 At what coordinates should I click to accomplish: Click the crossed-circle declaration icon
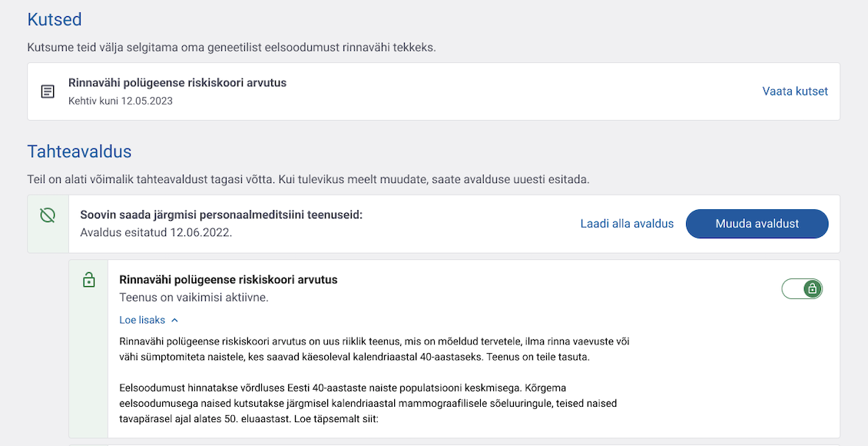48,217
